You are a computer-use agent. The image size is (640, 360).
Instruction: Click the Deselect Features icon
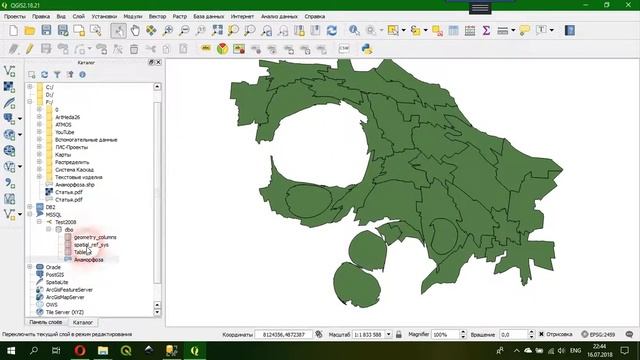437,31
